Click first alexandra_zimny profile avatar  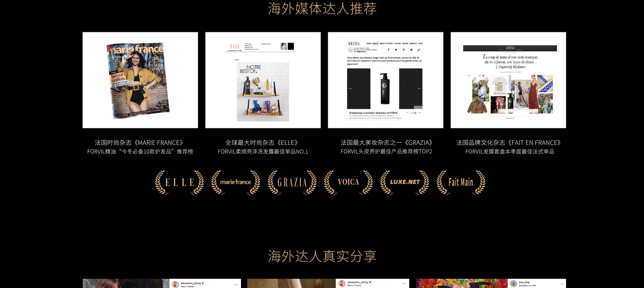coord(175,284)
